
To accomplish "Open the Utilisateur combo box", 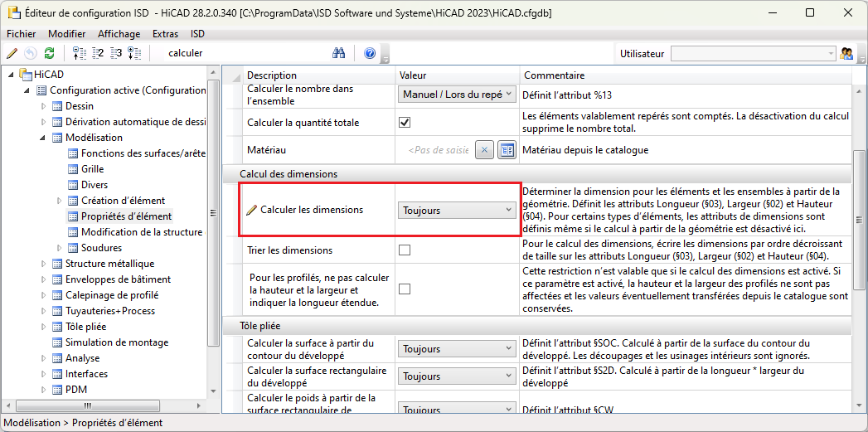I will [x=754, y=54].
